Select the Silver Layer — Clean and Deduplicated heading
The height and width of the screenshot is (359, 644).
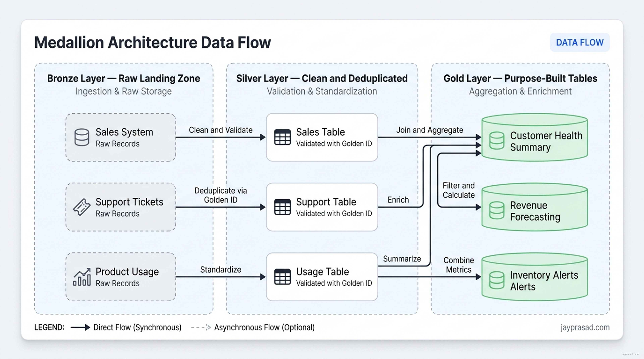pos(322,78)
